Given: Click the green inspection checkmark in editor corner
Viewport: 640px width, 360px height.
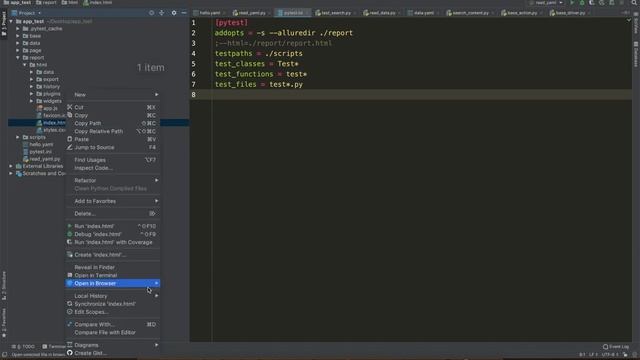Looking at the screenshot, I should click(629, 20).
